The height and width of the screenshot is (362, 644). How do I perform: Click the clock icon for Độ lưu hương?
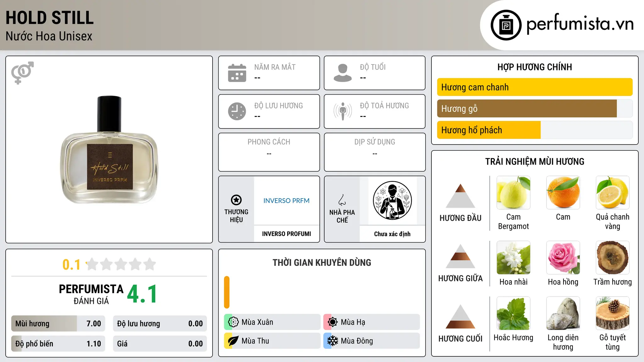237,111
